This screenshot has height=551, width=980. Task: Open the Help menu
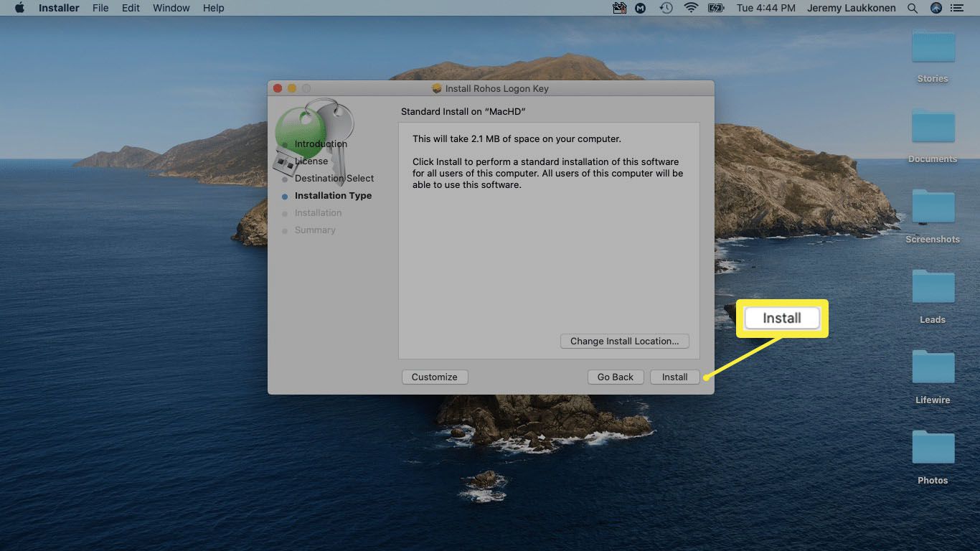[x=213, y=8]
